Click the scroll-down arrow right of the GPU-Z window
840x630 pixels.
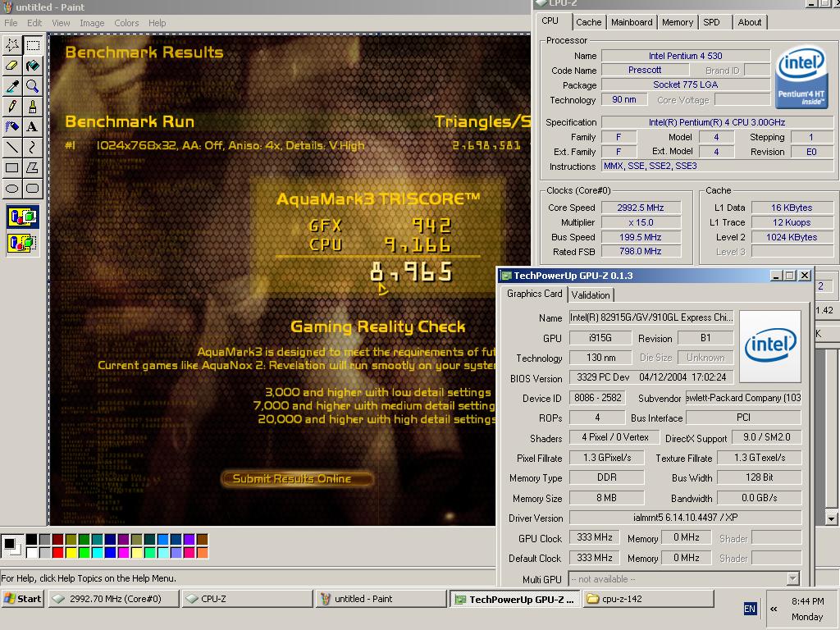click(831, 518)
